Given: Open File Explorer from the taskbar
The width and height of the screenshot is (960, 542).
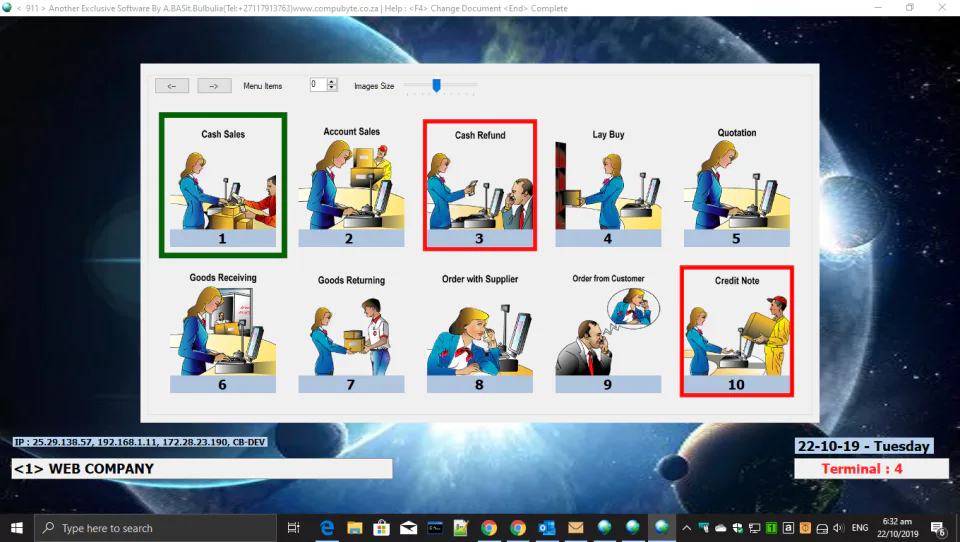Looking at the screenshot, I should 354,528.
